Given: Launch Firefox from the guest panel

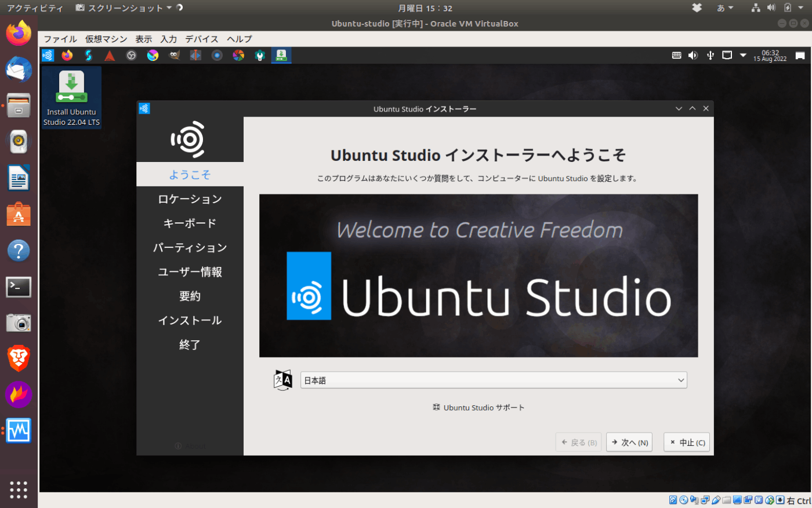Looking at the screenshot, I should coord(67,55).
